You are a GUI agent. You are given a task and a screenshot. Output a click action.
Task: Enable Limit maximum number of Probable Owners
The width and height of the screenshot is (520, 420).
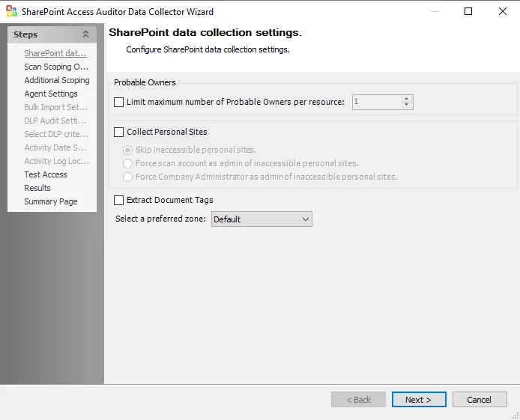[118, 102]
